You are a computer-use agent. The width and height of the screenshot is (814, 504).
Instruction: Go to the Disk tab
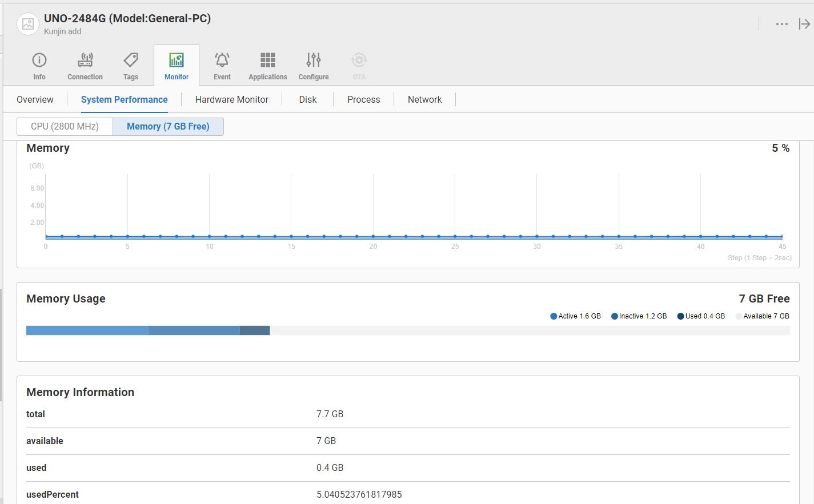(307, 99)
